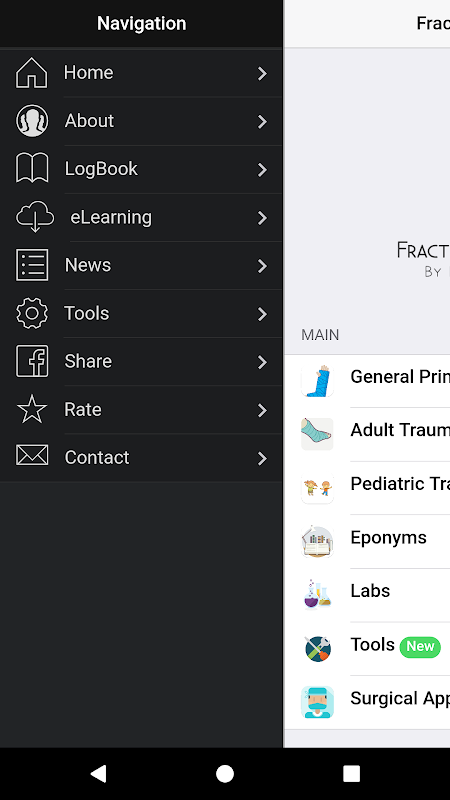Open the Adult Trauma list entry
This screenshot has width=450, height=800.
coord(367,434)
